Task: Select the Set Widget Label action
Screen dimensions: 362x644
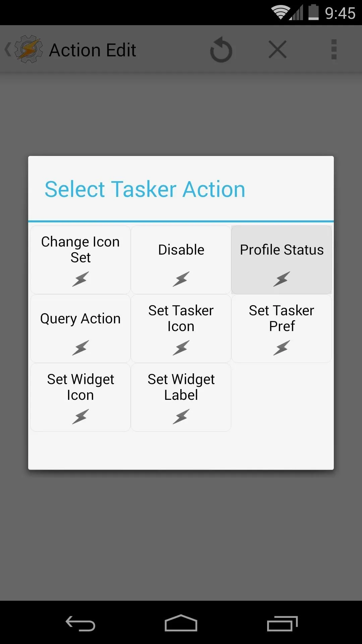Action: pos(181,397)
